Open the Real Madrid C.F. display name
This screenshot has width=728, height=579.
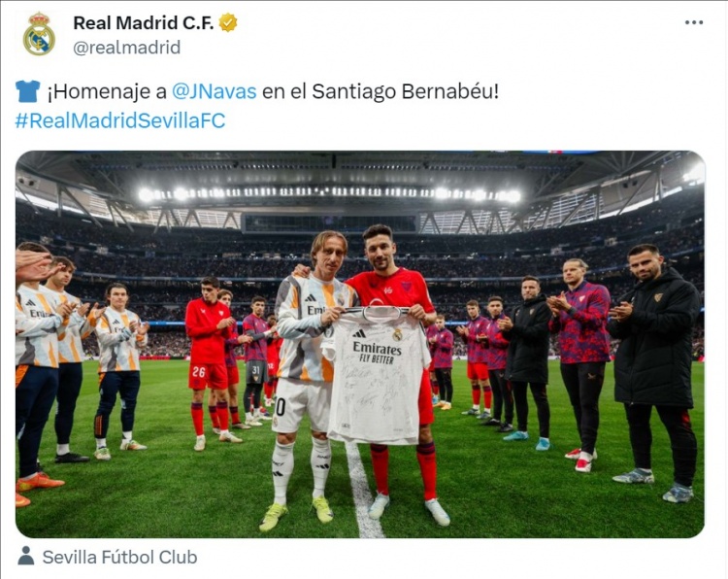tap(144, 22)
